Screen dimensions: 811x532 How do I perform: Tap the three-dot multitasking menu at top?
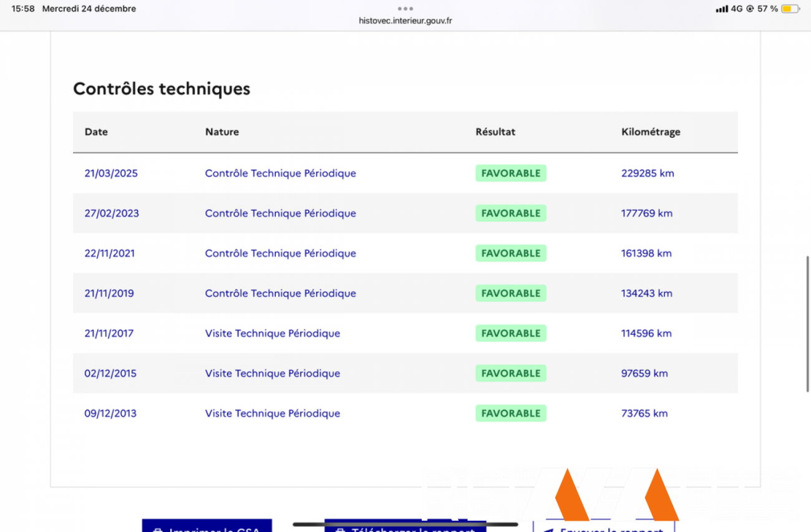(x=405, y=9)
